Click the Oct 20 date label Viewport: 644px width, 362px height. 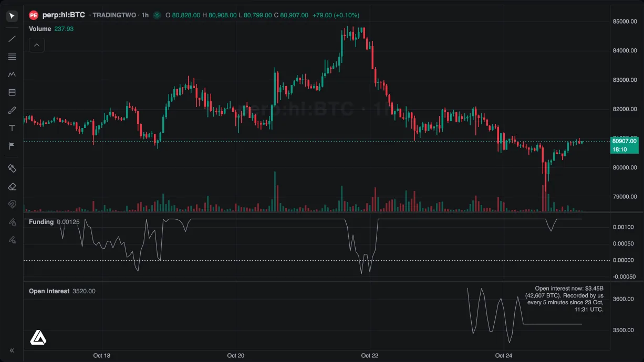236,356
